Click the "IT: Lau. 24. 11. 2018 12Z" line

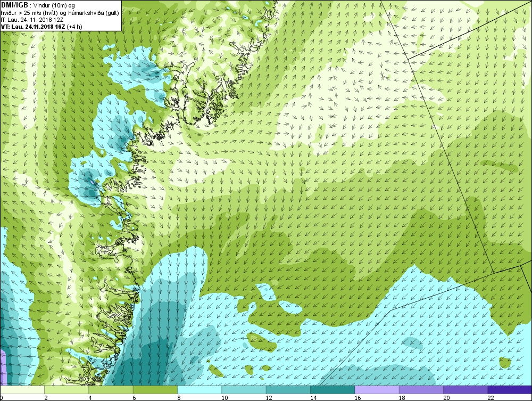point(32,20)
